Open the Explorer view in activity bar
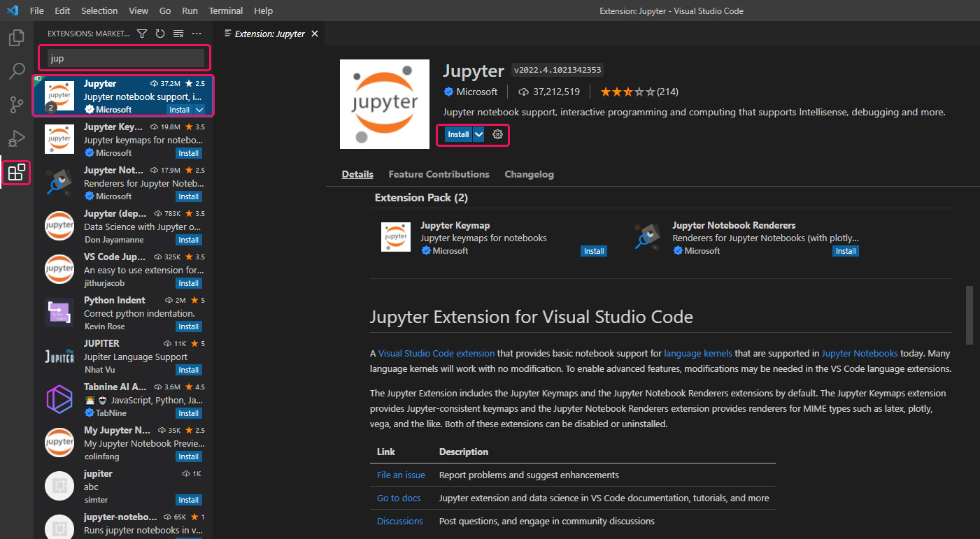 coord(17,38)
